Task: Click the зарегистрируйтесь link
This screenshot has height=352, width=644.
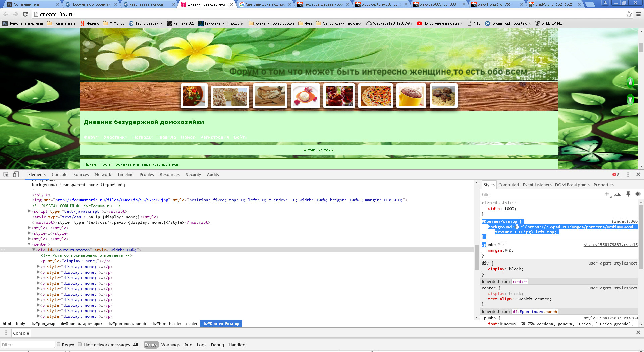Action: click(160, 164)
